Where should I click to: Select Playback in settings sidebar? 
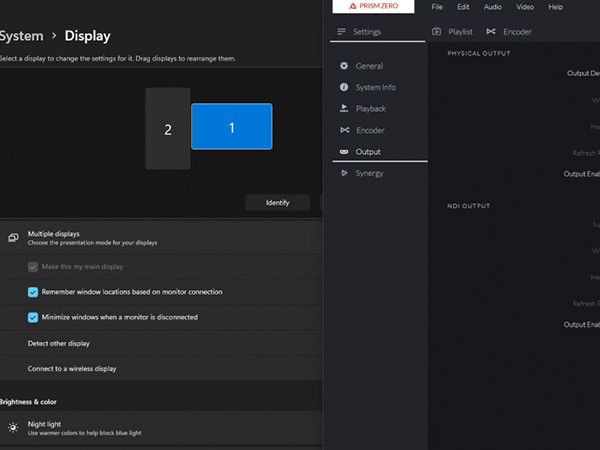(x=371, y=109)
